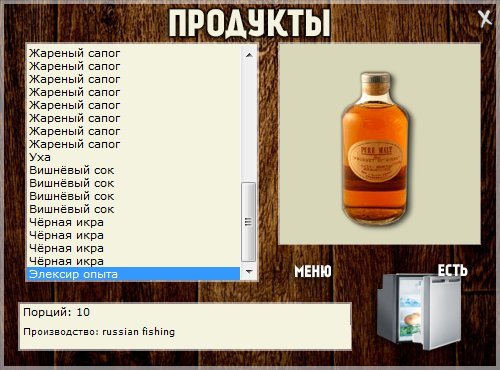This screenshot has height=370, width=500.
Task: Click the Порций: 10 text
Action: [x=56, y=312]
